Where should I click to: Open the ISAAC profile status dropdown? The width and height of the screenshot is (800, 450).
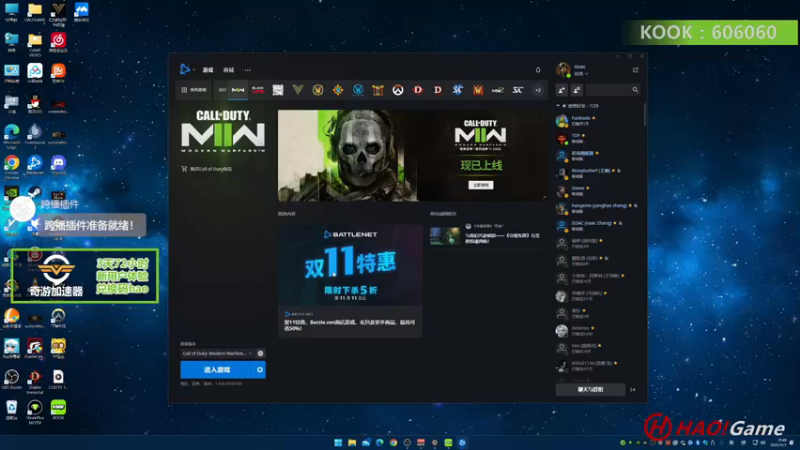579,73
